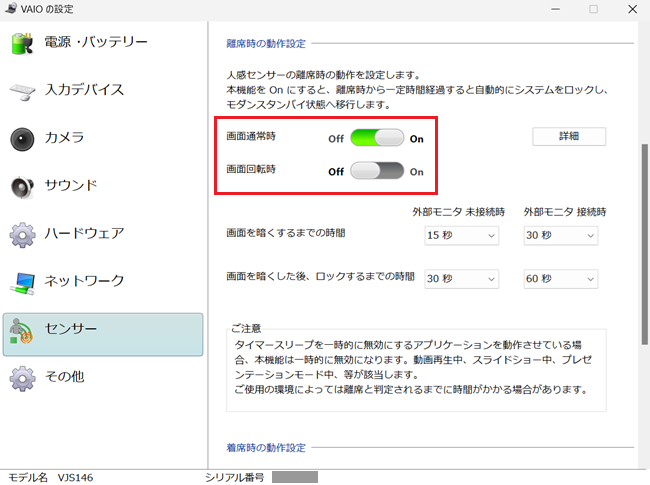Click the 電源・バッテリー battery icon
This screenshot has height=485, width=650.
[x=22, y=43]
